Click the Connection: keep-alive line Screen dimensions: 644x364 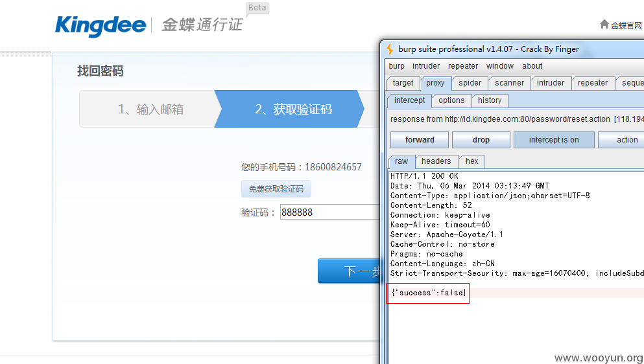(x=440, y=215)
